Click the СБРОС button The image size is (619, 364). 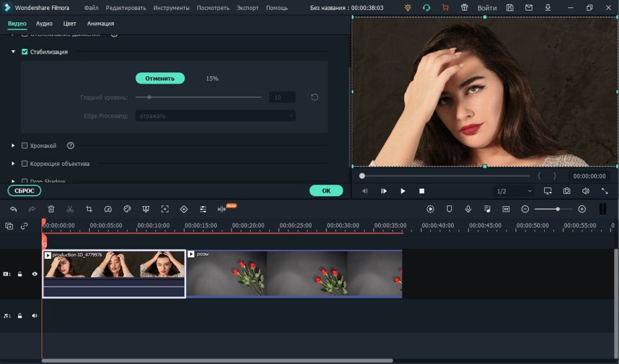point(25,191)
